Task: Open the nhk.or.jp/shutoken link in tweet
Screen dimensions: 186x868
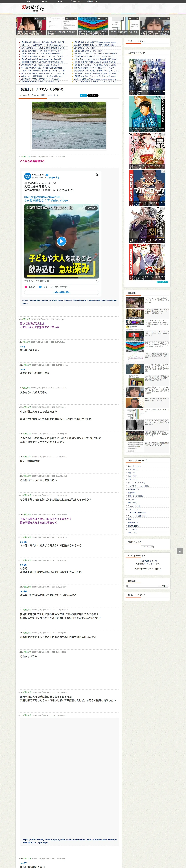Action: coord(44,197)
